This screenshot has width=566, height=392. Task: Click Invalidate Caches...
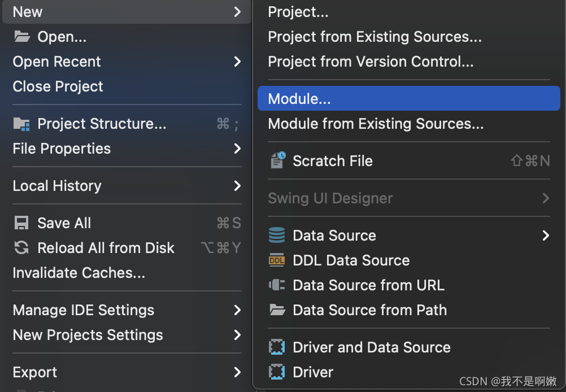click(79, 273)
